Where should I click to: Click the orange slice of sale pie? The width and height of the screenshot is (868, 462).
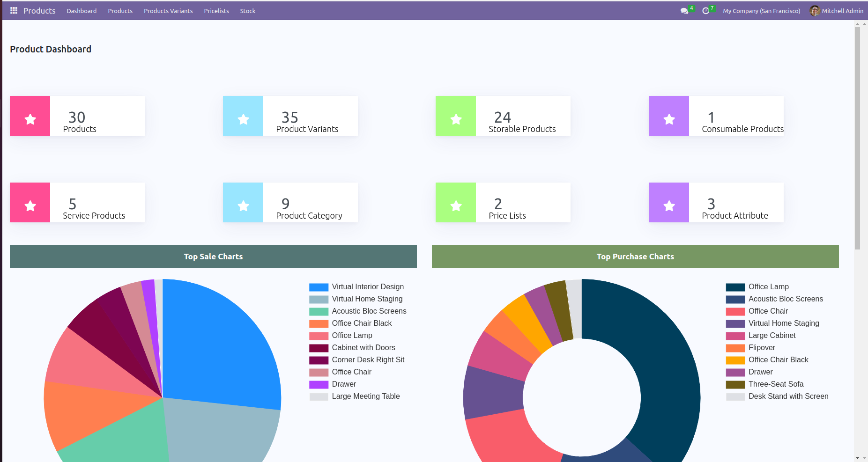89,410
